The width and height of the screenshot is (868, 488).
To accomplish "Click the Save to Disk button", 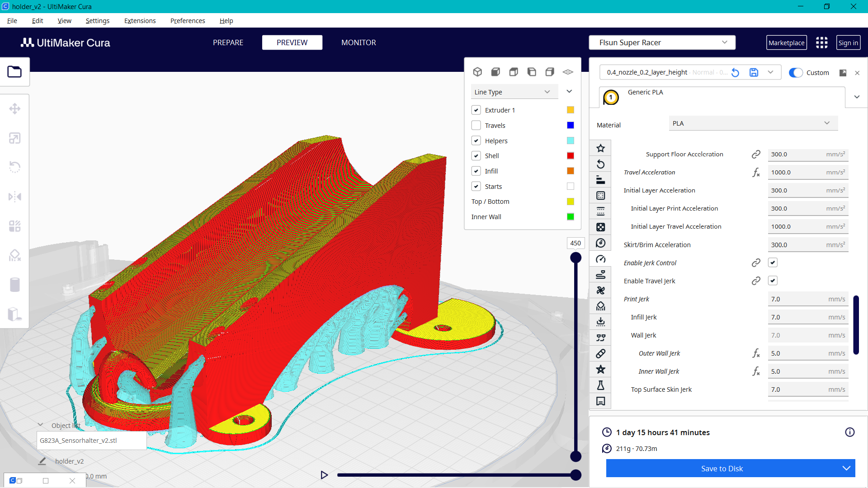I will (x=722, y=468).
